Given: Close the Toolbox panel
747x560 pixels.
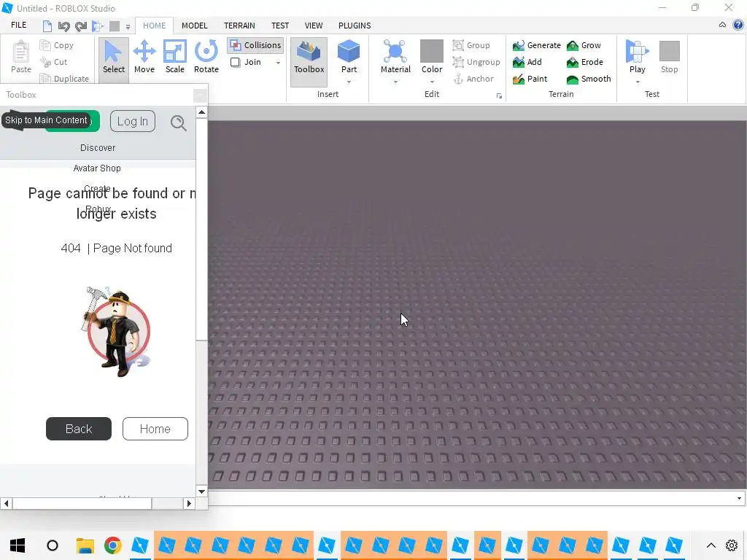Looking at the screenshot, I should point(200,96).
